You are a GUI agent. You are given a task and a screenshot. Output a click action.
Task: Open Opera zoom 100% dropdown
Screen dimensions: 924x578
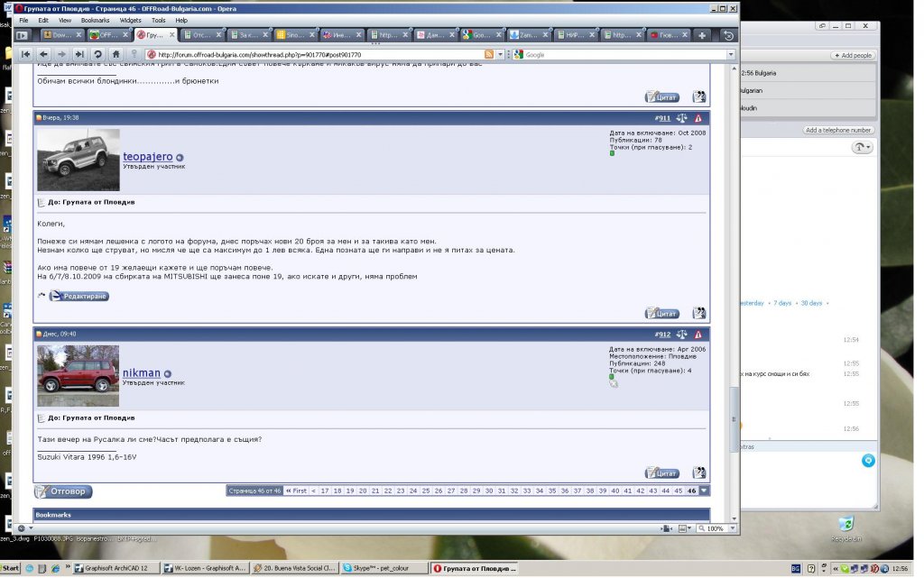(733, 528)
